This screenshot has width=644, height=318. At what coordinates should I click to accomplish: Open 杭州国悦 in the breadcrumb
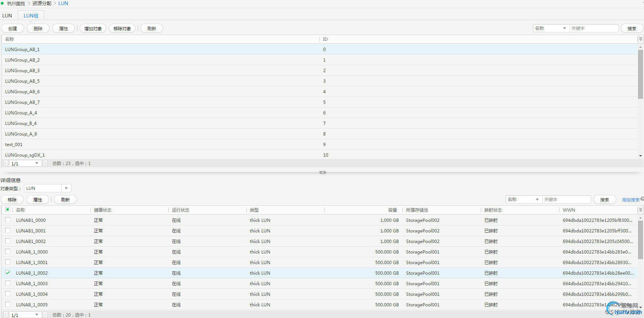[x=16, y=3]
